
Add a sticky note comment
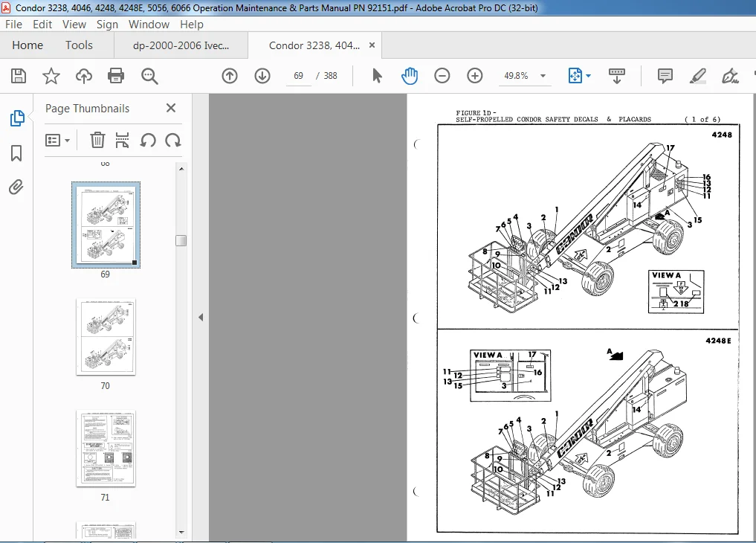pos(665,76)
